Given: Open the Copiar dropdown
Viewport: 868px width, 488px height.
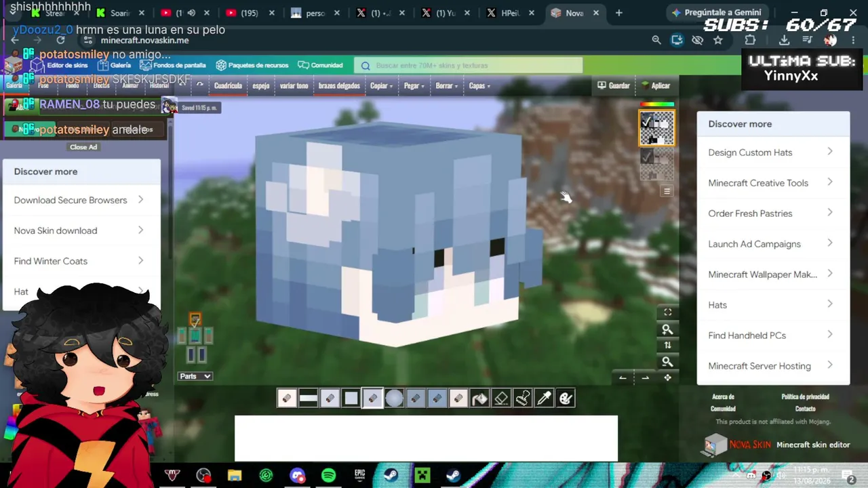Looking at the screenshot, I should coord(380,86).
